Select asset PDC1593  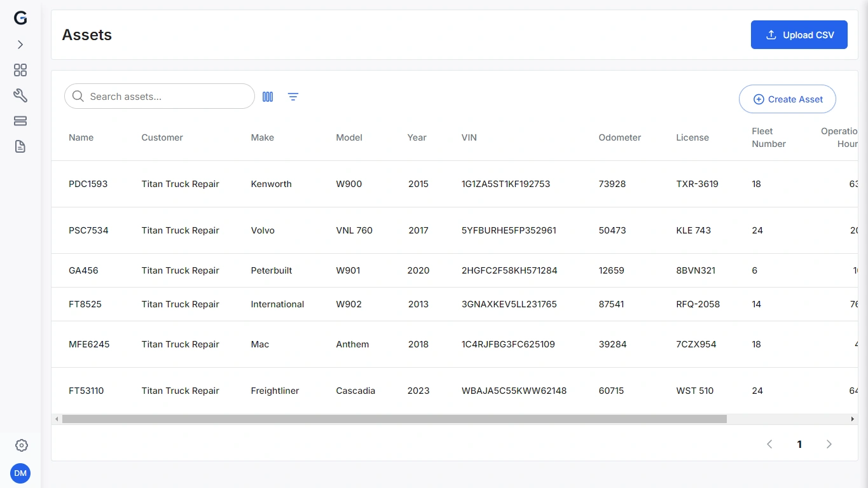[x=88, y=184]
